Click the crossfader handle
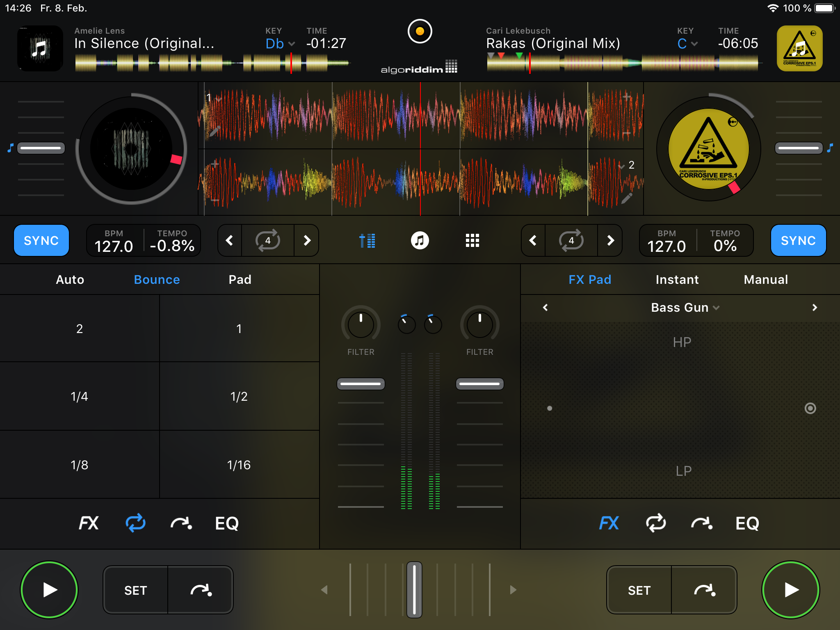The width and height of the screenshot is (840, 630). click(414, 590)
